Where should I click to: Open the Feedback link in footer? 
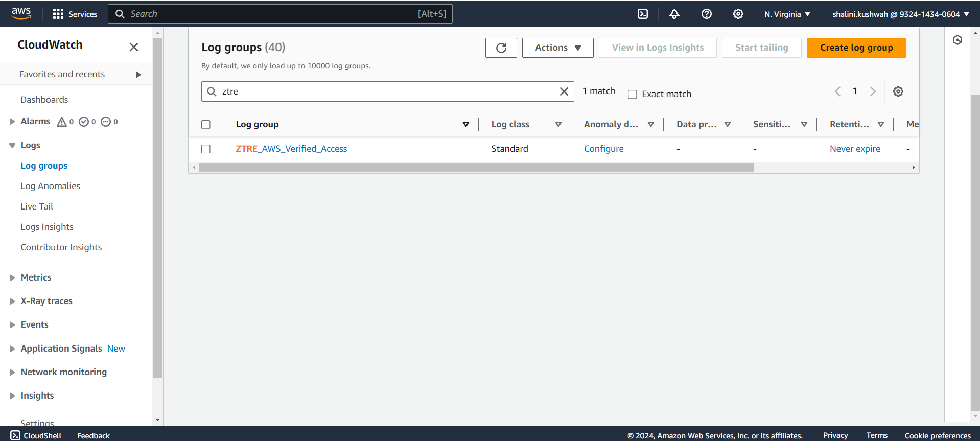pyautogui.click(x=94, y=435)
